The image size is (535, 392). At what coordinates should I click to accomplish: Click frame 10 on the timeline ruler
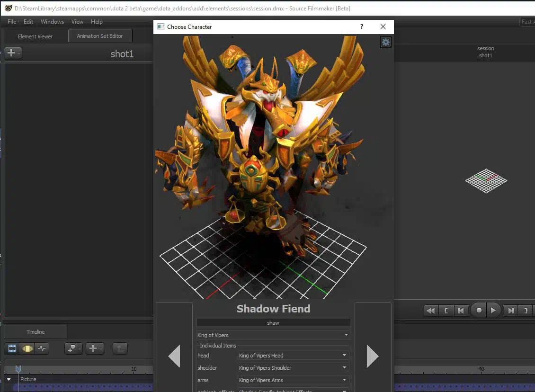[134, 369]
